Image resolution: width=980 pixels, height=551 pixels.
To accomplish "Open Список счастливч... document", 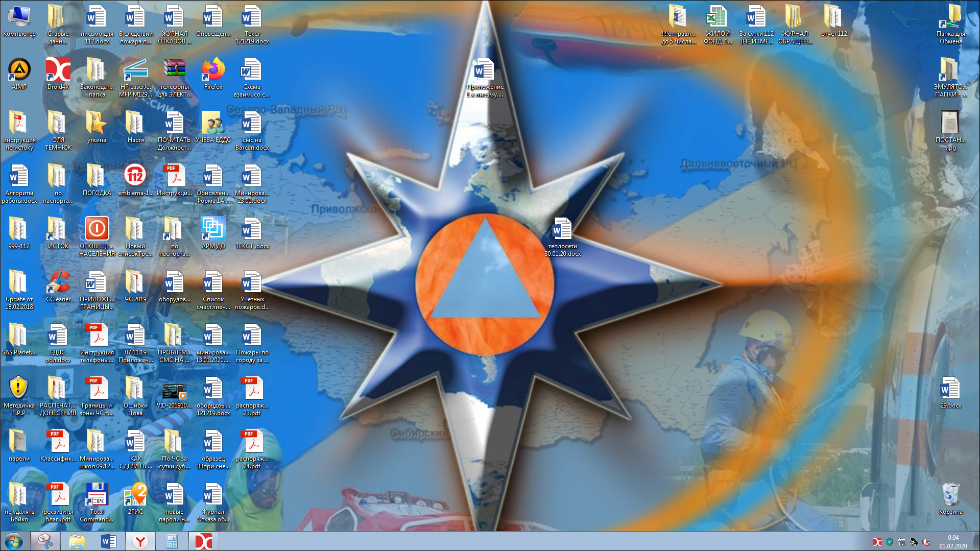I will pos(213,290).
